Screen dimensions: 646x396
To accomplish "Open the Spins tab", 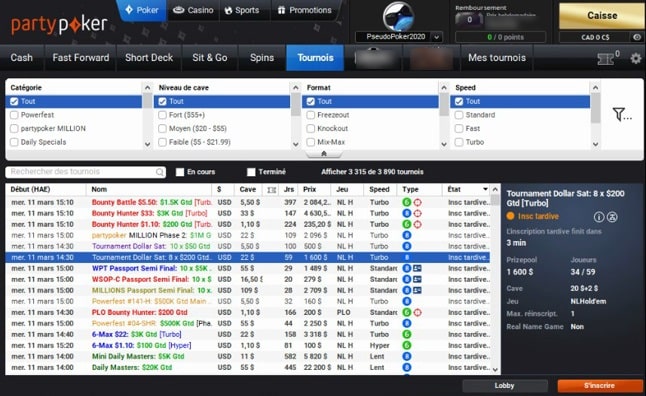I will coord(262,58).
